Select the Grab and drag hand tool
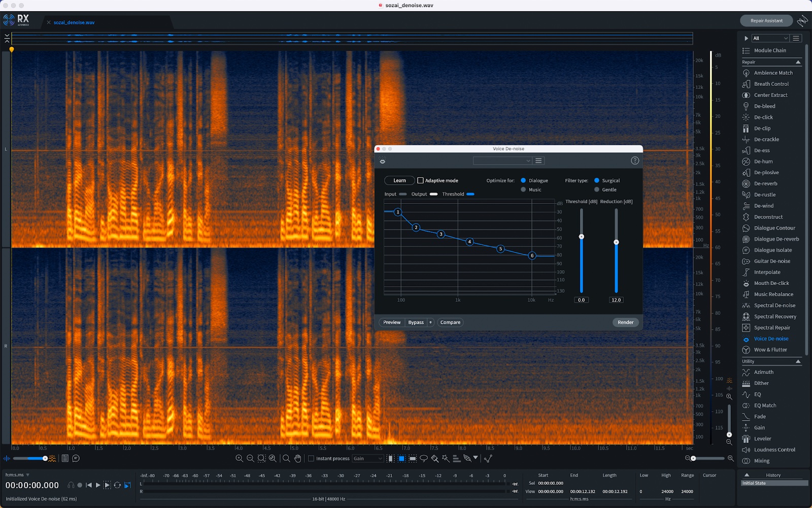Screen dimensions: 812x508 [297, 458]
